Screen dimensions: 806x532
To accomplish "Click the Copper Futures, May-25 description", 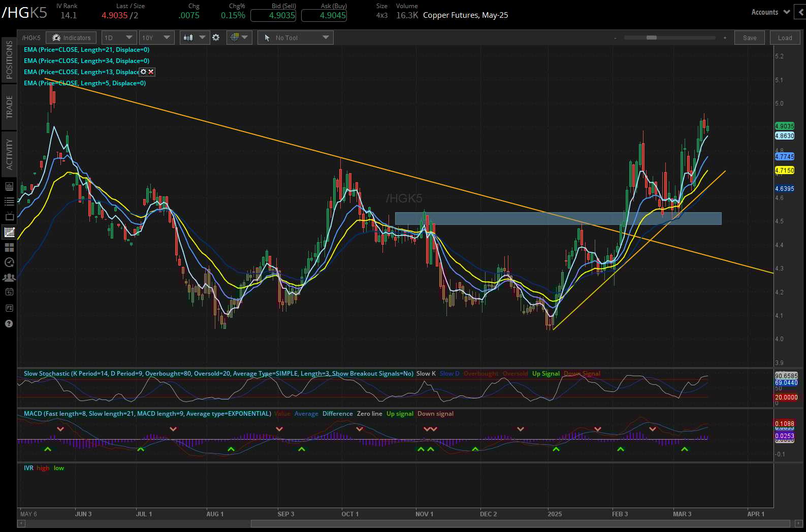I will (466, 15).
